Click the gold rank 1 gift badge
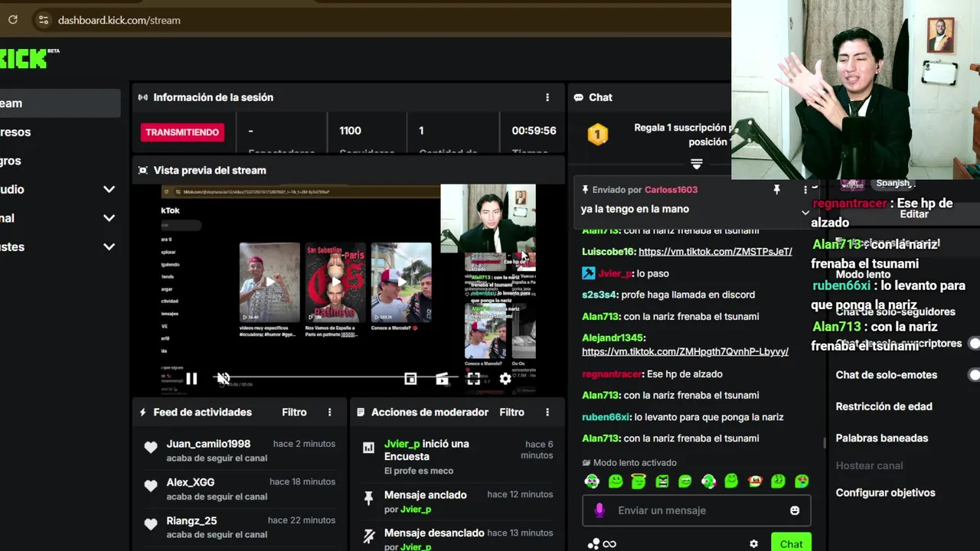Image resolution: width=980 pixels, height=551 pixels. click(597, 135)
